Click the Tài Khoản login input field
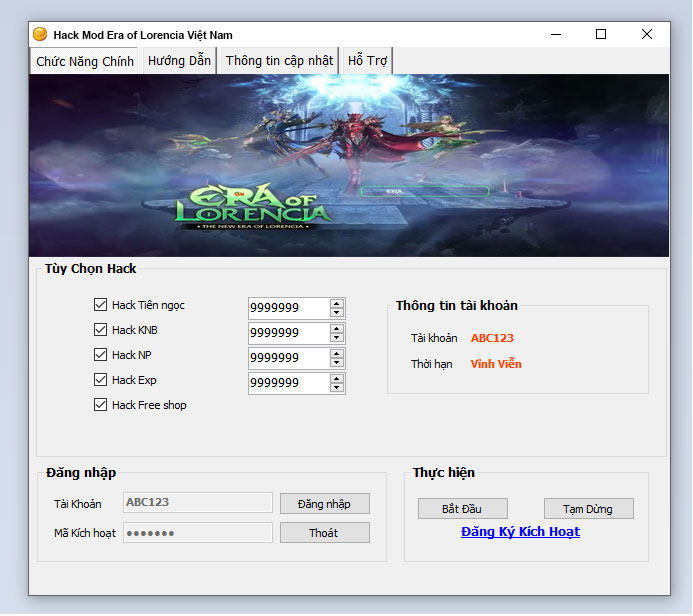The height and width of the screenshot is (616, 693). [x=198, y=503]
